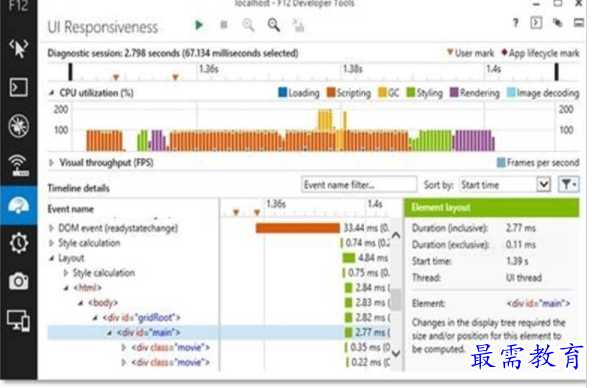Click the yellow GC spike in CPU graph
This screenshot has width=592, height=388.
pyautogui.click(x=325, y=120)
